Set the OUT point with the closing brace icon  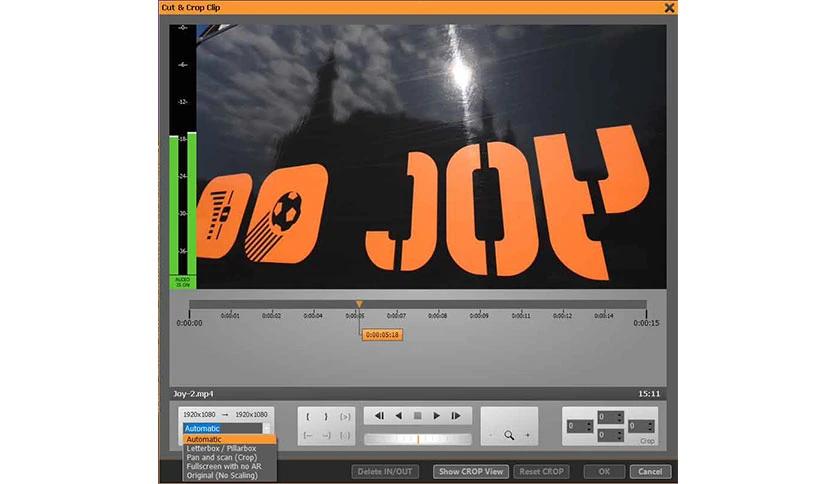point(326,417)
